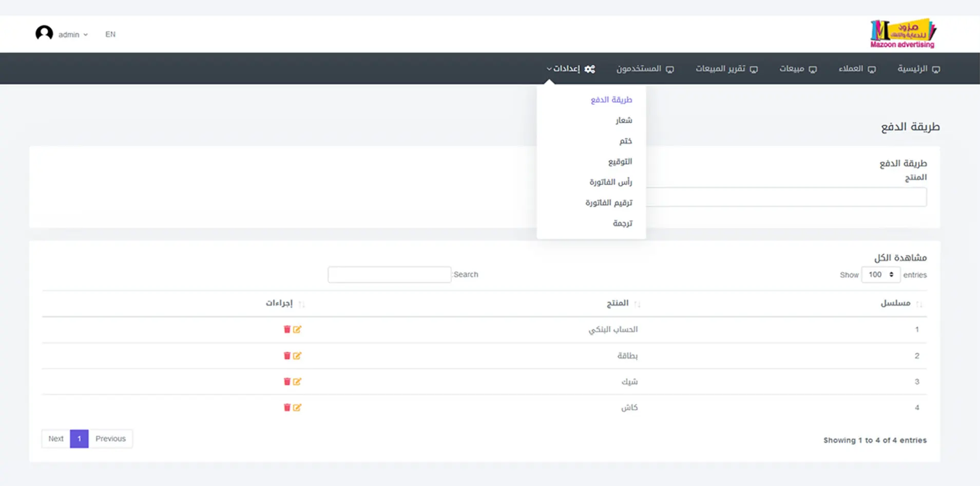Open رأس الفاتورة in settings menu

coord(610,182)
